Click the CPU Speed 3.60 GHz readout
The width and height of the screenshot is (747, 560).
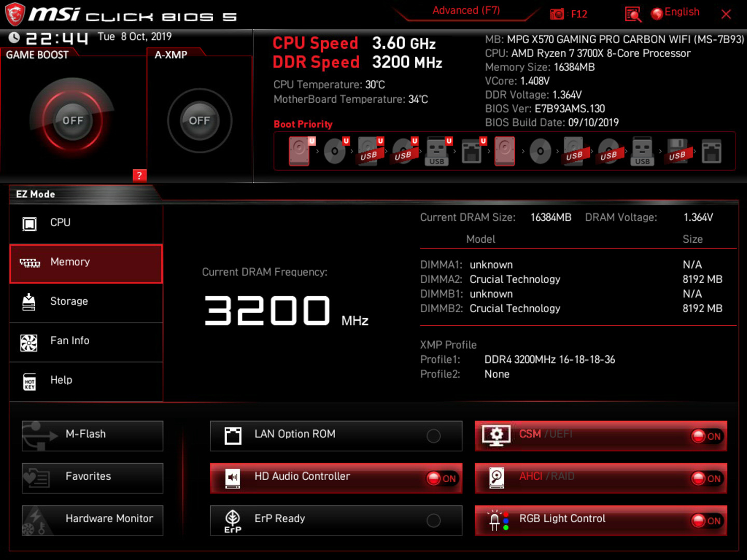point(354,43)
